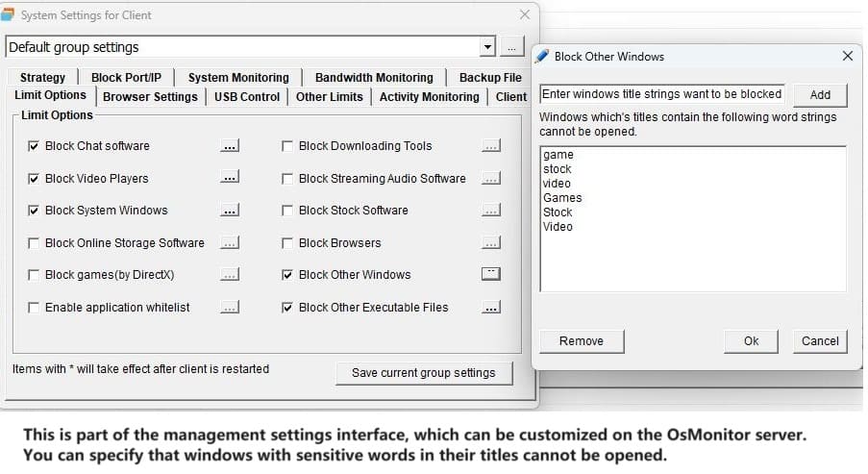The width and height of the screenshot is (868, 474).
Task: Enable the Block Stock Software checkbox
Action: tap(287, 211)
